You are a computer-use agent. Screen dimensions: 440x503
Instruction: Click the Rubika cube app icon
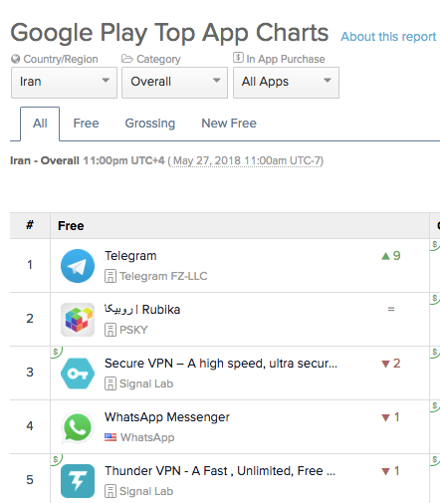[x=78, y=320]
